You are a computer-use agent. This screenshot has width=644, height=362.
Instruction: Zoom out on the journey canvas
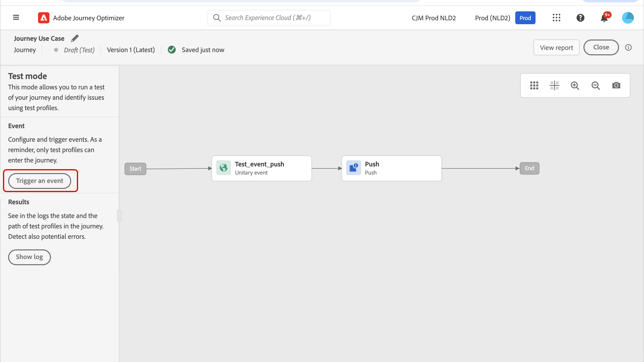click(x=596, y=85)
